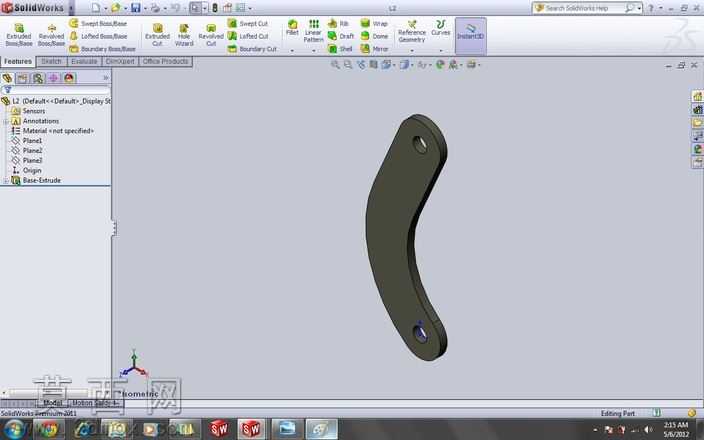Open the PropertyManager tab

(22, 78)
